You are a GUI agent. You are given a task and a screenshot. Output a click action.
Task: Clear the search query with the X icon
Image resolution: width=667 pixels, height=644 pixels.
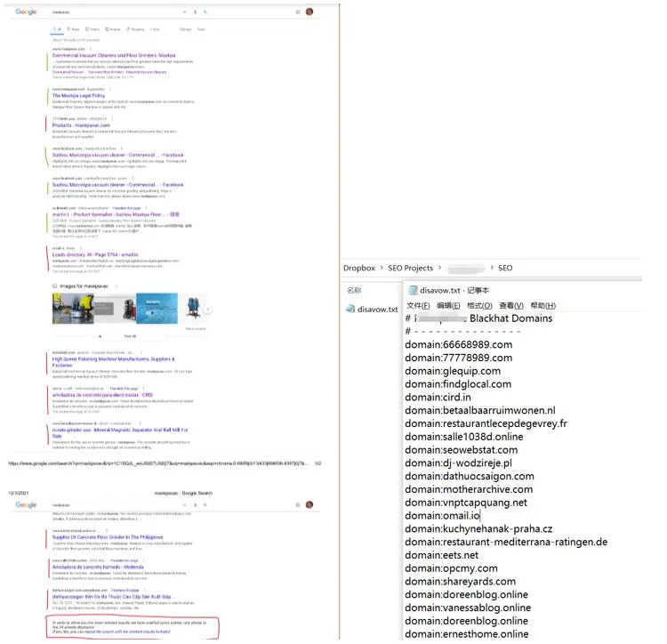tap(185, 12)
